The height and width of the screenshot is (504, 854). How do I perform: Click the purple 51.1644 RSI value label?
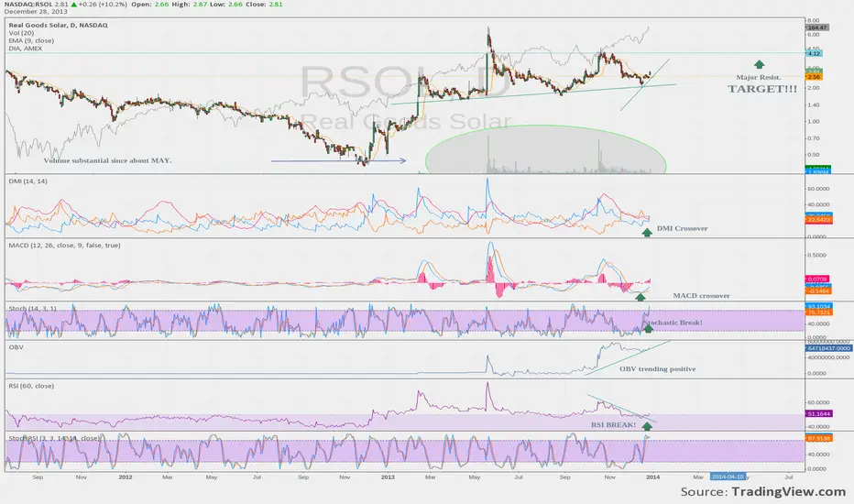817,414
